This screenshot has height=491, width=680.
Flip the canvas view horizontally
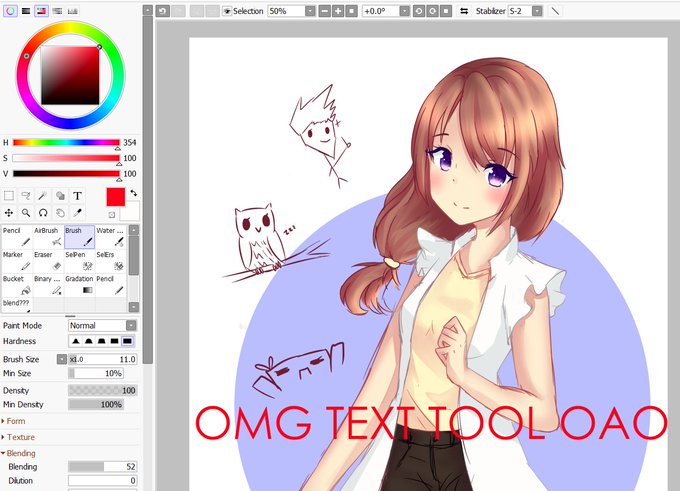click(x=464, y=11)
